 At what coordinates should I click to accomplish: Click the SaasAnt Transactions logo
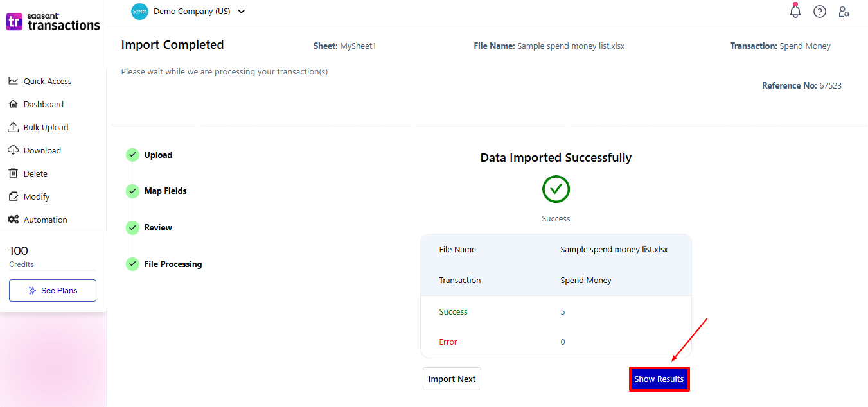(53, 22)
